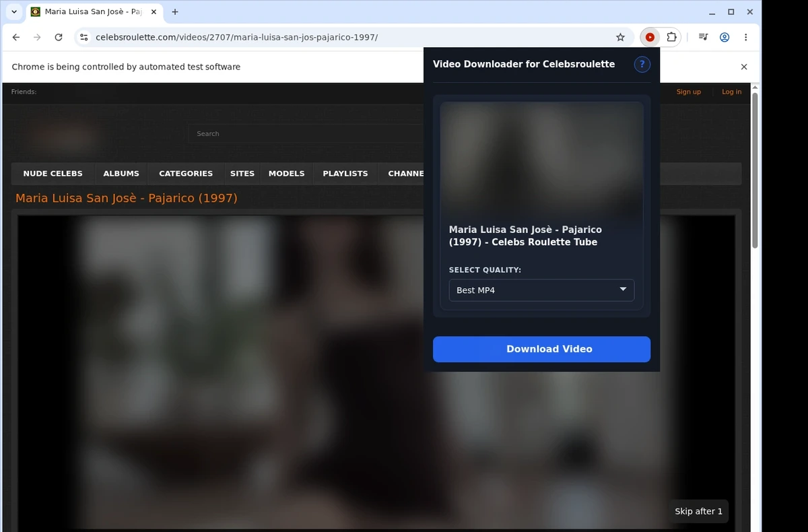The width and height of the screenshot is (808, 532).
Task: Click the Friends: label
Action: point(24,92)
